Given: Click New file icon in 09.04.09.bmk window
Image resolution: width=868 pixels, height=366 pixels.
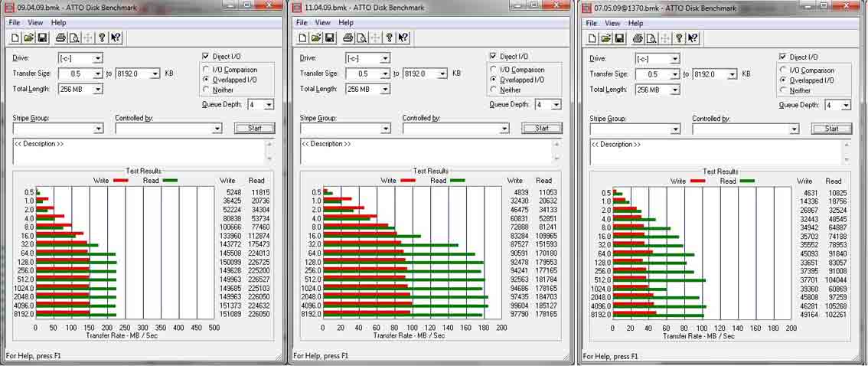Looking at the screenshot, I should point(16,38).
